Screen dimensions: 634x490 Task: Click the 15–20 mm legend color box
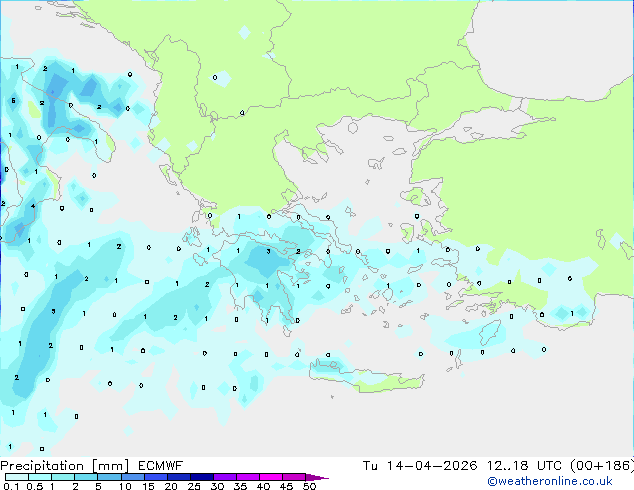coord(155,477)
